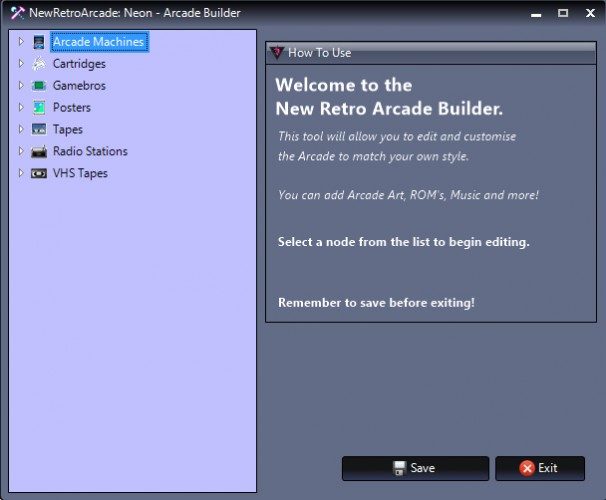Click the Posters picture icon
The width and height of the screenshot is (606, 500).
39,108
